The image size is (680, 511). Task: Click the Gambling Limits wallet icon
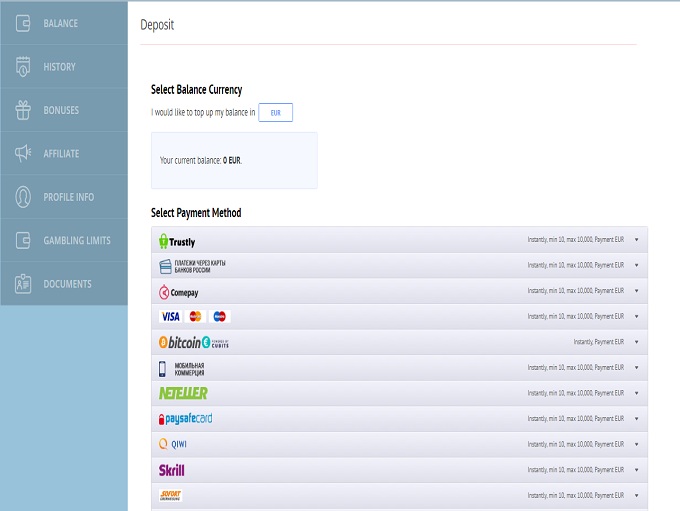click(23, 240)
